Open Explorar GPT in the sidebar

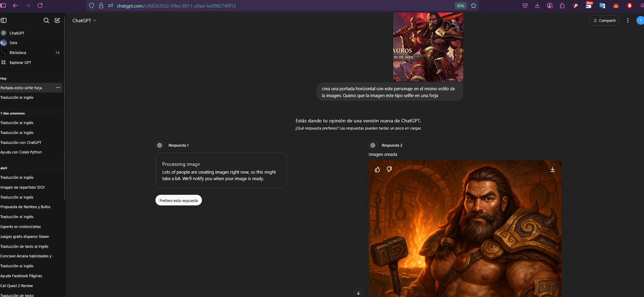[31, 63]
